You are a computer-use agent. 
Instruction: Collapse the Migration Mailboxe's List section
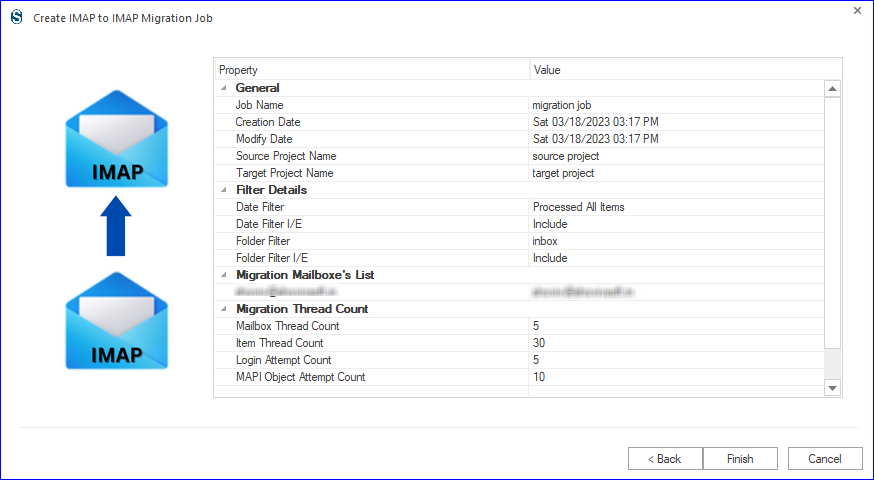tap(224, 275)
